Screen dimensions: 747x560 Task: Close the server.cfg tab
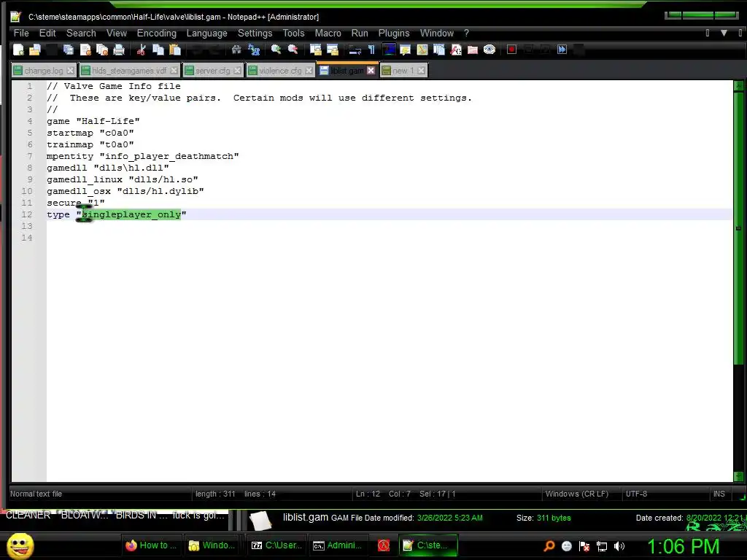237,71
